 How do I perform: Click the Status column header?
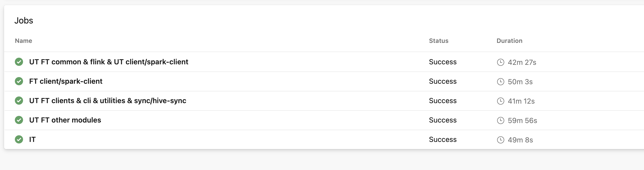[439, 41]
